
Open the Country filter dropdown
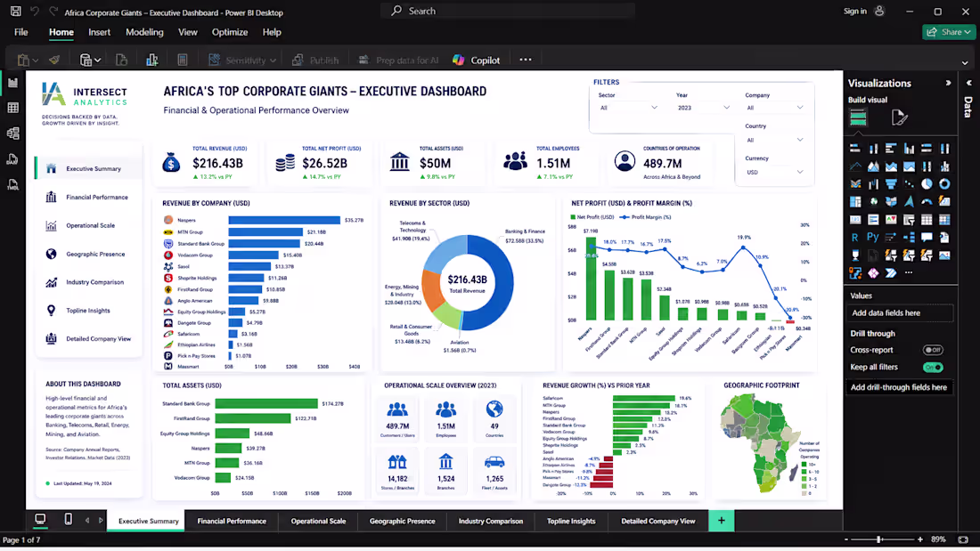pyautogui.click(x=774, y=140)
